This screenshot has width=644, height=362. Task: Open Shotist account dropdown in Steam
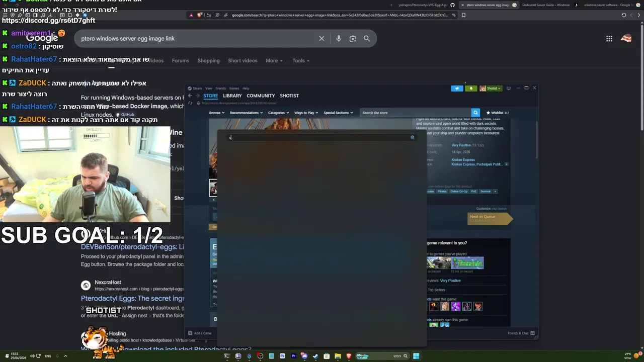tap(491, 88)
